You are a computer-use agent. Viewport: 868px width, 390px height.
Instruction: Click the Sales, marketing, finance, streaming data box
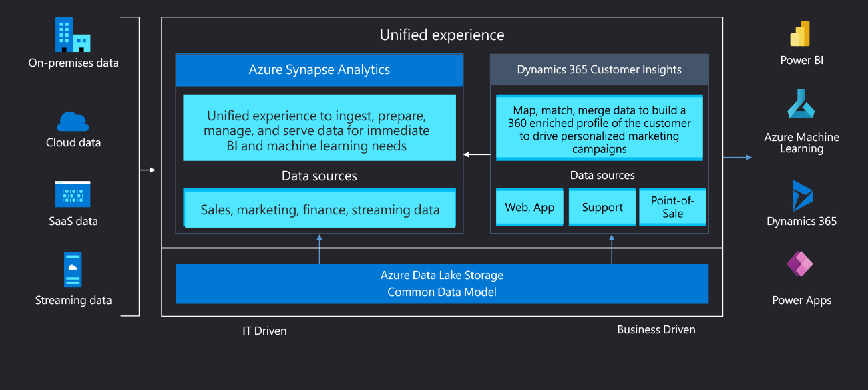coord(320,210)
